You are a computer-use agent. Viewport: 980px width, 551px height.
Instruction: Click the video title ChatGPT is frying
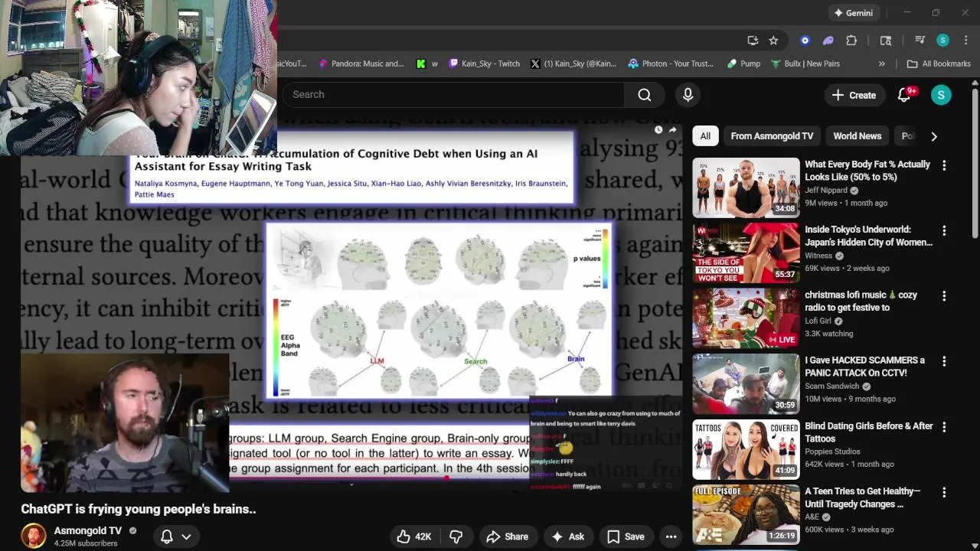pyautogui.click(x=138, y=509)
